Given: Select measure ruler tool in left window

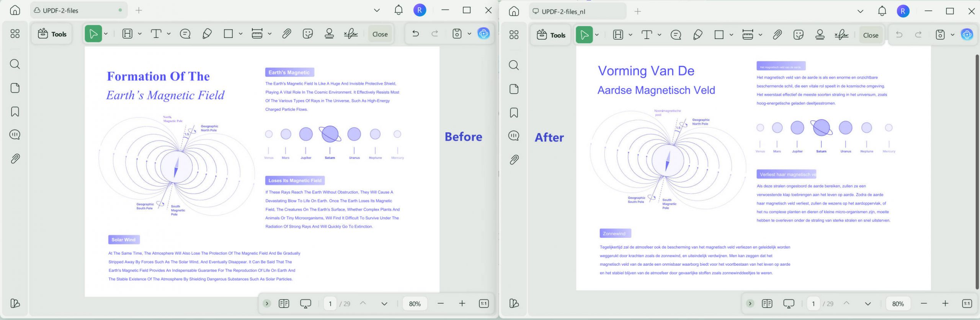Looking at the screenshot, I should pyautogui.click(x=257, y=34).
